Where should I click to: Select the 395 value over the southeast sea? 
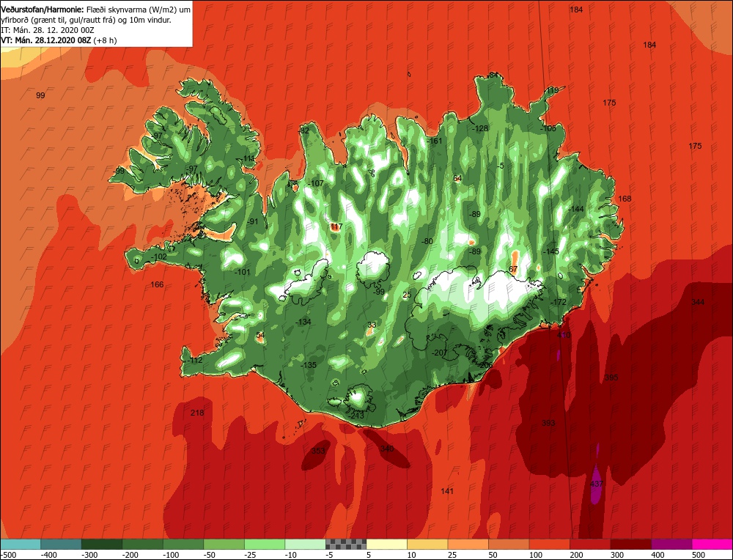pos(611,377)
